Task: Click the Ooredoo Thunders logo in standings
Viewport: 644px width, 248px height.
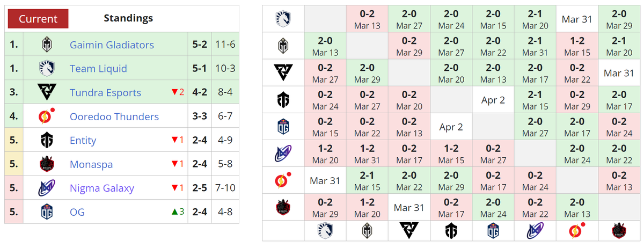Action: coord(46,116)
